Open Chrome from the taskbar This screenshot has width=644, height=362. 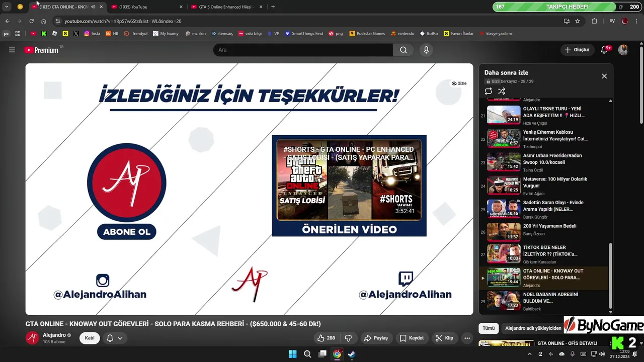[337, 354]
